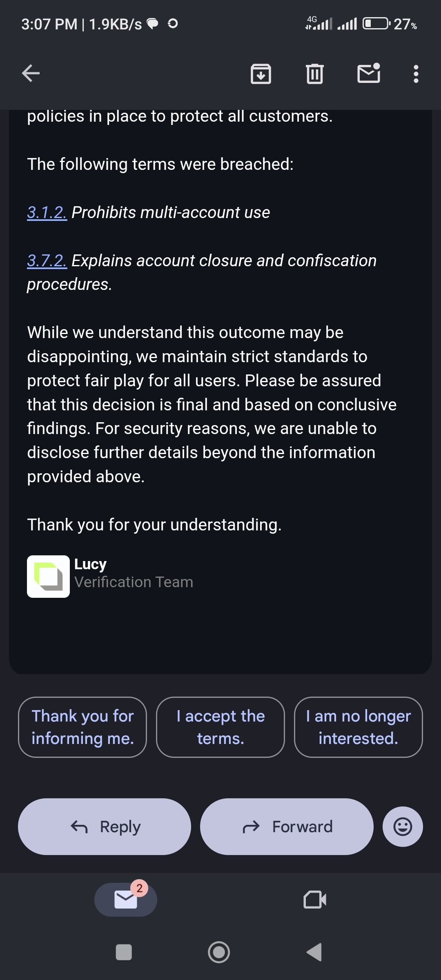This screenshot has width=441, height=980.
Task: Tap the Android recent apps square
Action: (x=124, y=952)
